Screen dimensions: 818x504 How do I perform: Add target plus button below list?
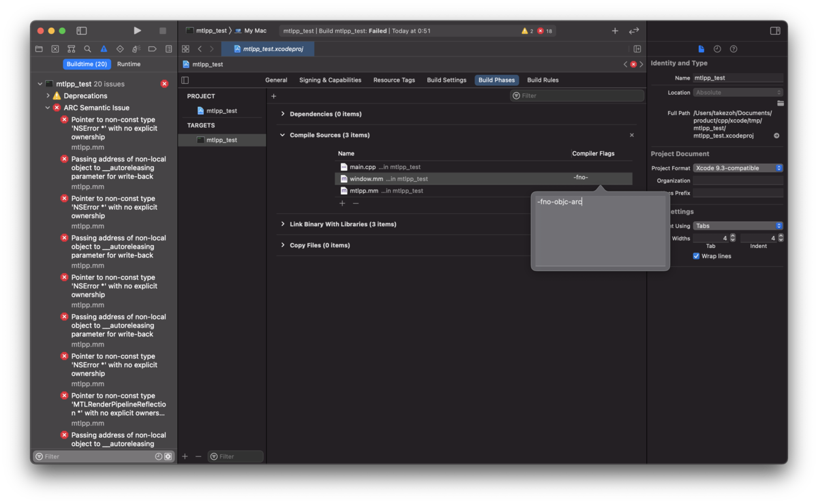point(185,456)
